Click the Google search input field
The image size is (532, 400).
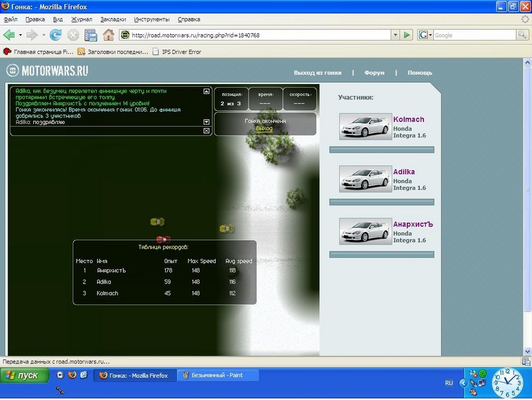[x=474, y=35]
